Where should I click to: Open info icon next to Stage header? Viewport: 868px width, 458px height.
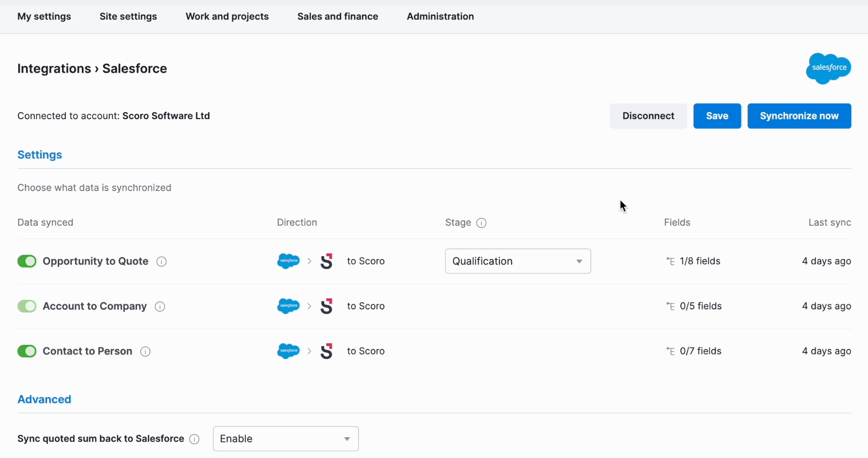482,223
